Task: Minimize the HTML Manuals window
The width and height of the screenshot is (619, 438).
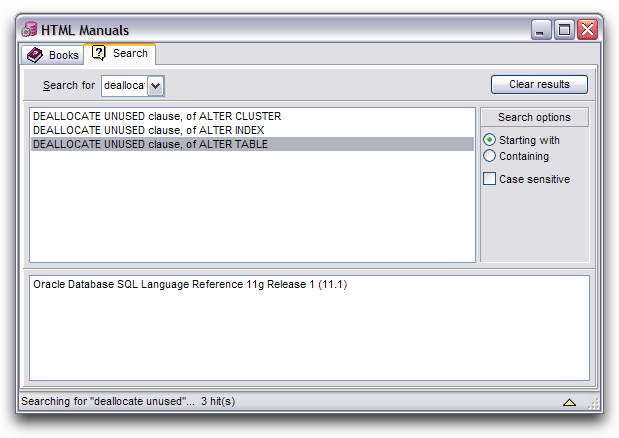Action: pos(541,30)
